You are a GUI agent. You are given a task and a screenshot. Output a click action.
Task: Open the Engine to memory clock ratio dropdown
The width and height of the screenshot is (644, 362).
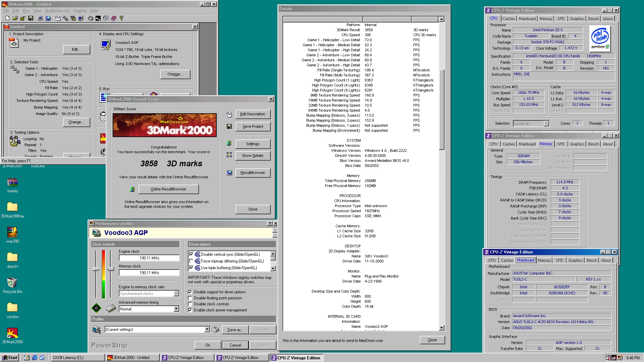point(176,294)
